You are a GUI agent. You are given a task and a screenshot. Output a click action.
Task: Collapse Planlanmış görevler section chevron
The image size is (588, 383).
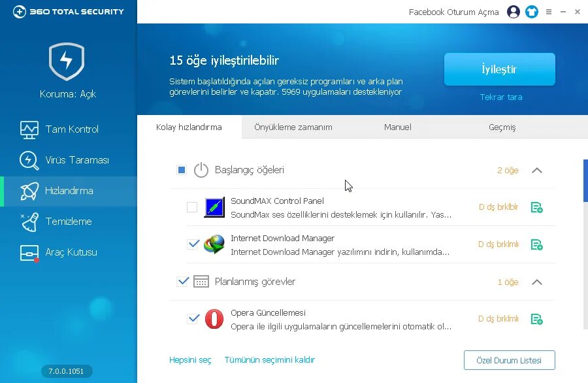coord(537,282)
